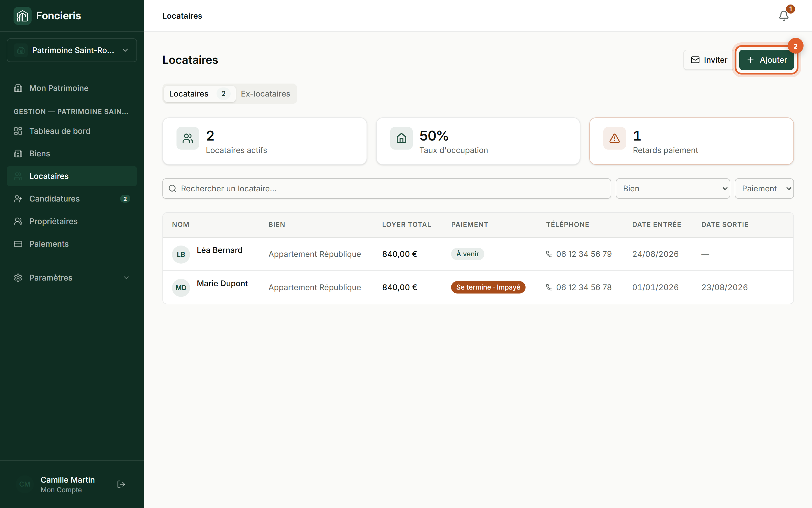The height and width of the screenshot is (508, 812).
Task: Click the Locataires actifs card
Action: tap(264, 141)
